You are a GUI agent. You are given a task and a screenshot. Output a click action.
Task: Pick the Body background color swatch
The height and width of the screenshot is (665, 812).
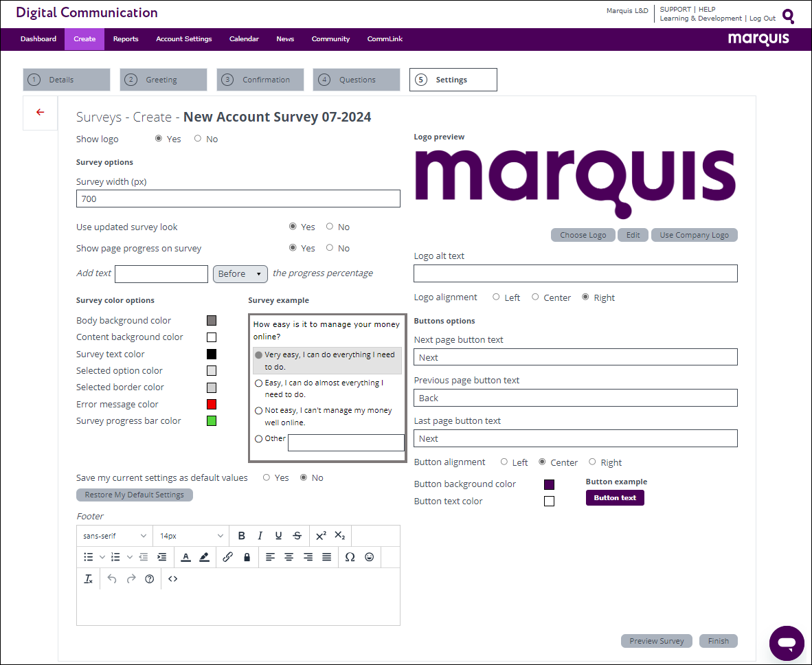pyautogui.click(x=212, y=320)
